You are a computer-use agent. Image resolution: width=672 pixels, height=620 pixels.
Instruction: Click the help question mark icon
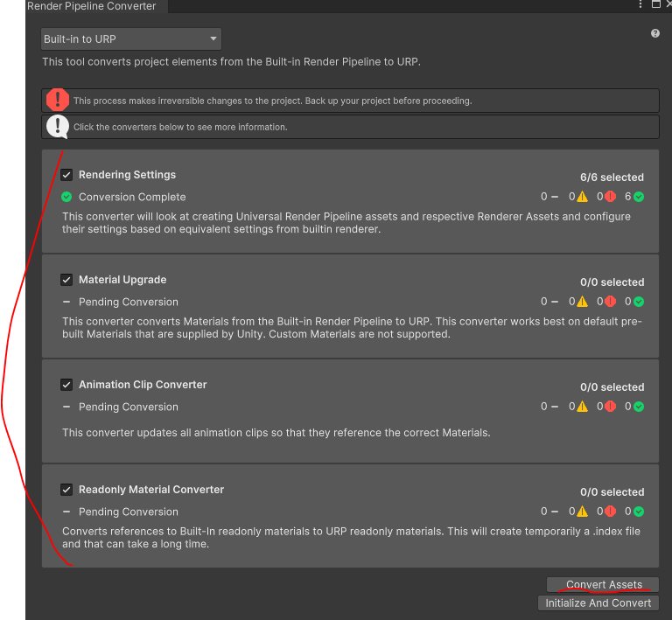pyautogui.click(x=654, y=33)
